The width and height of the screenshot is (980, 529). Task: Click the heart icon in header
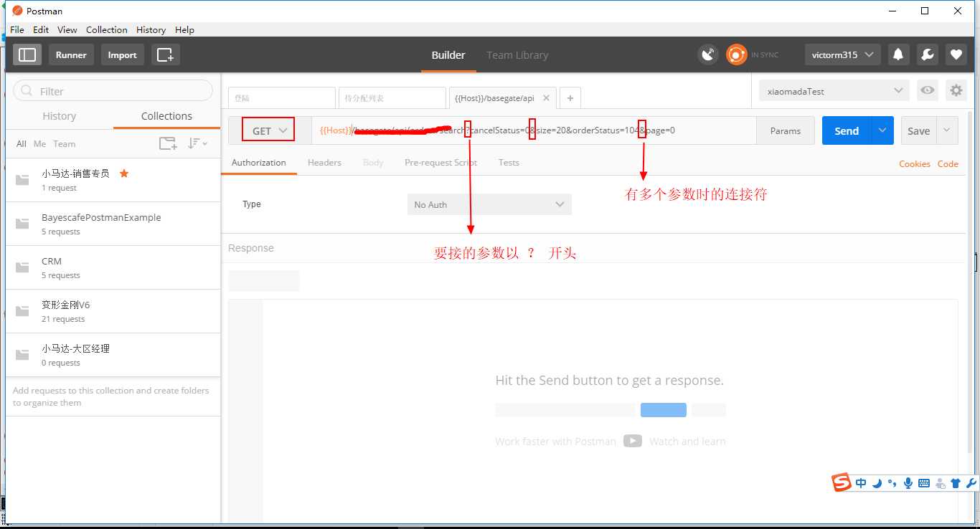[x=956, y=54]
